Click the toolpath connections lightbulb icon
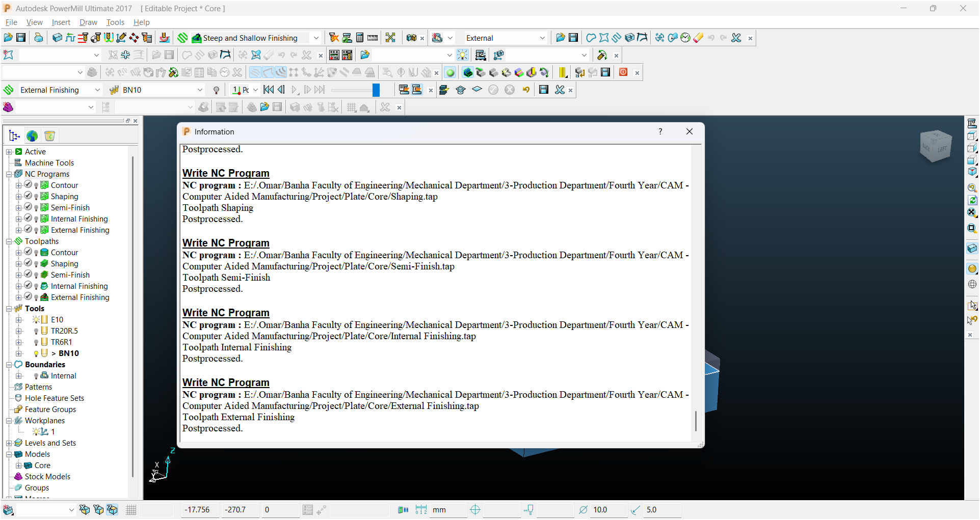The image size is (980, 520). pyautogui.click(x=462, y=55)
